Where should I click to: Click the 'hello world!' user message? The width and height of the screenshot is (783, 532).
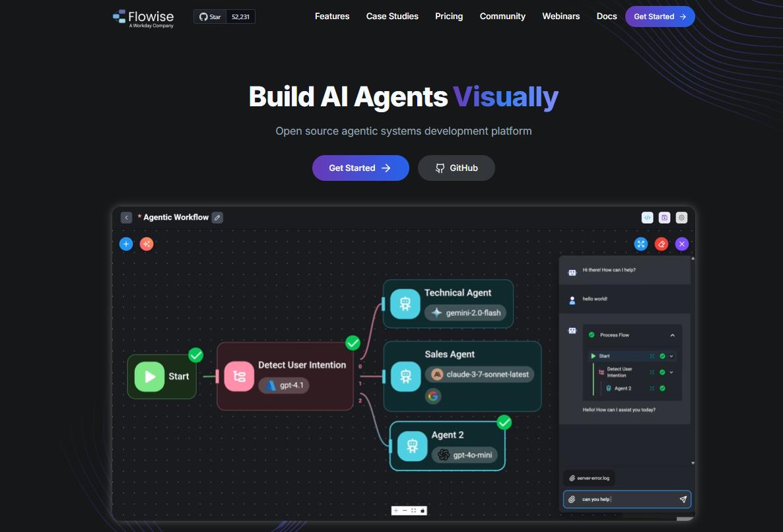[x=595, y=299]
